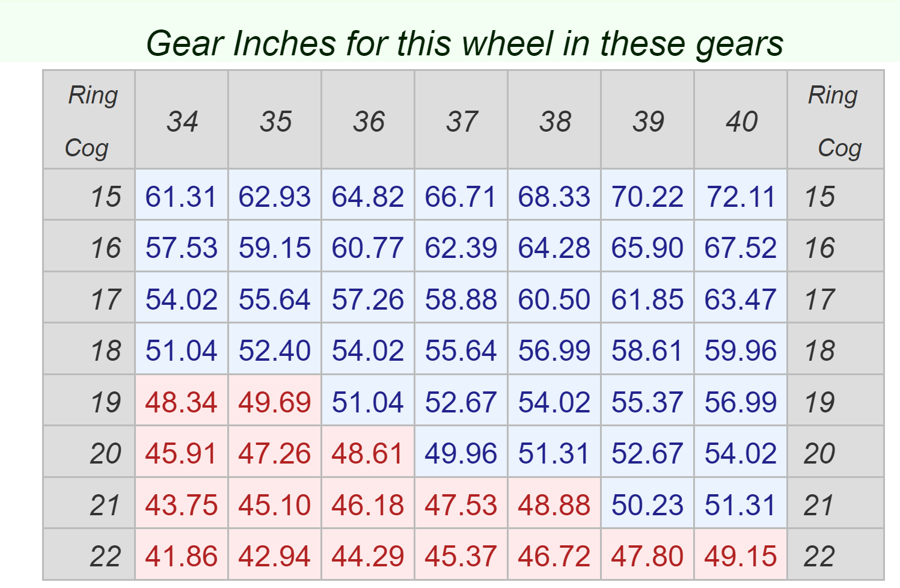Select the 37 ring column header
The width and height of the screenshot is (900, 588).
[x=462, y=121]
